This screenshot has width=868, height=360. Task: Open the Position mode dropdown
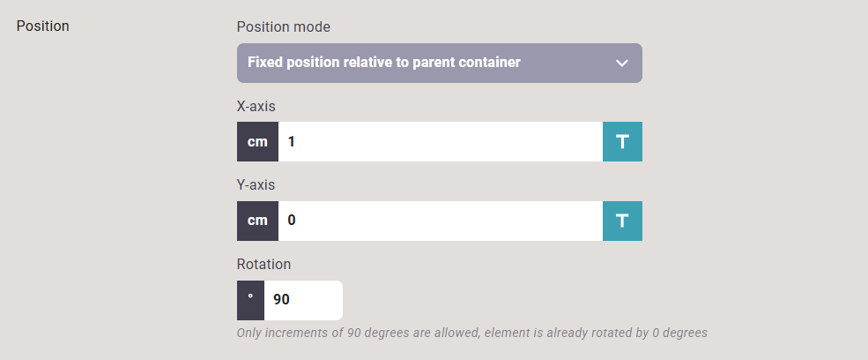(440, 64)
